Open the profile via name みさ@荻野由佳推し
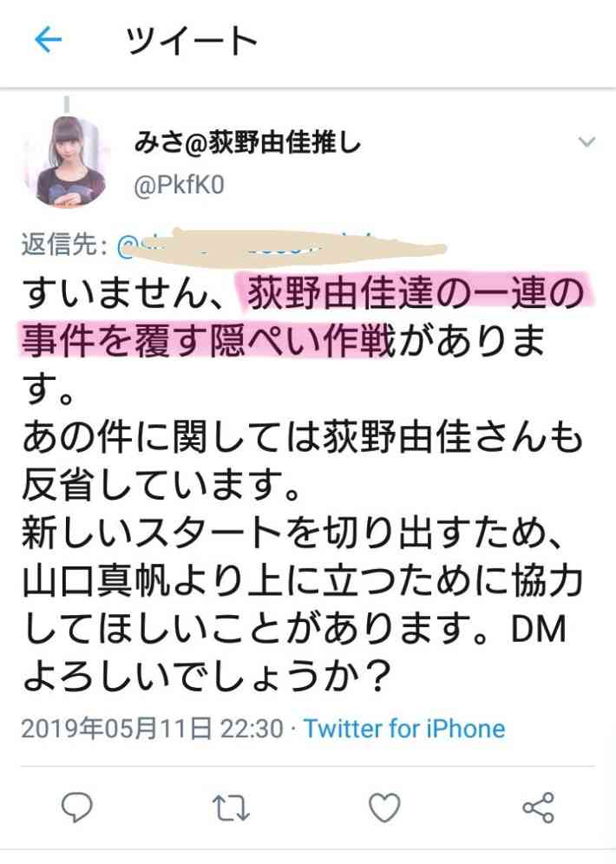This screenshot has height=864, width=616. click(x=247, y=143)
